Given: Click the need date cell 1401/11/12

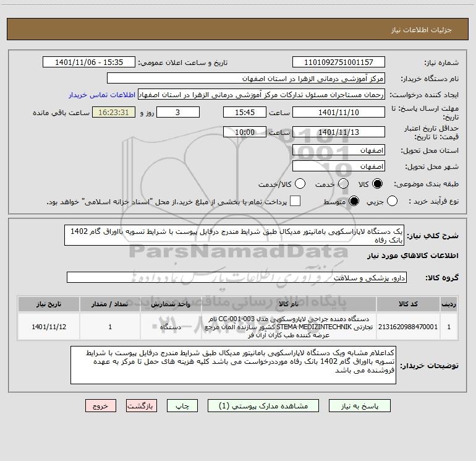Looking at the screenshot, I should tap(49, 327).
